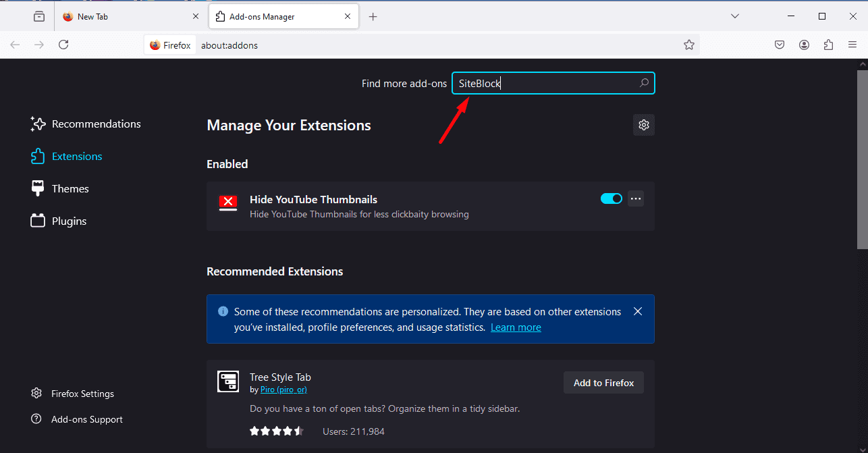The image size is (868, 453).
Task: Open the list all tabs dropdown
Action: (x=735, y=16)
